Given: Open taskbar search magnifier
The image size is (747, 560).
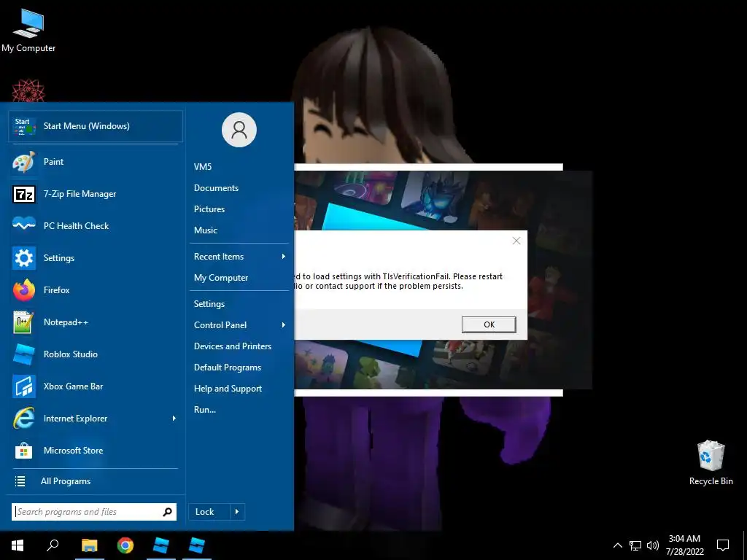Looking at the screenshot, I should pos(53,545).
